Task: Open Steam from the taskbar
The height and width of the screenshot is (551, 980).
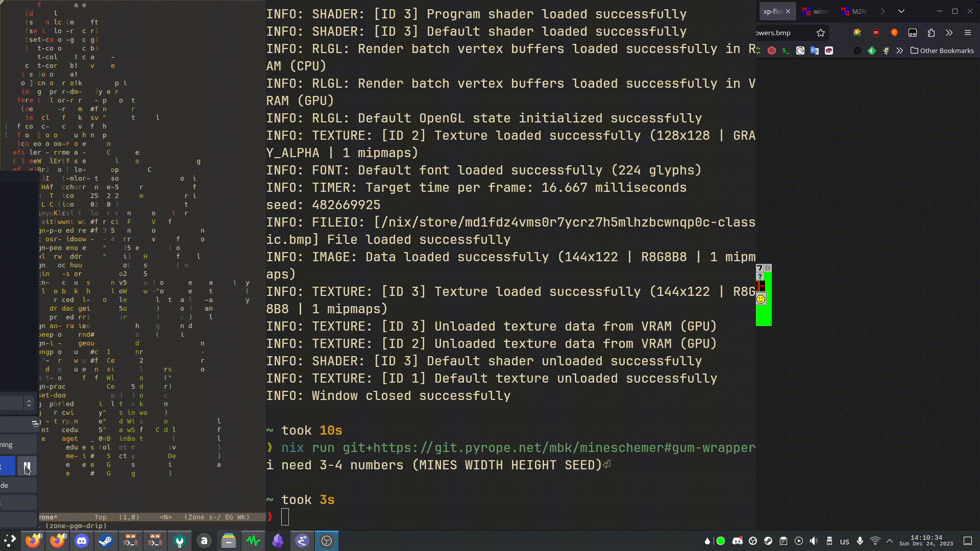Action: pos(106,541)
